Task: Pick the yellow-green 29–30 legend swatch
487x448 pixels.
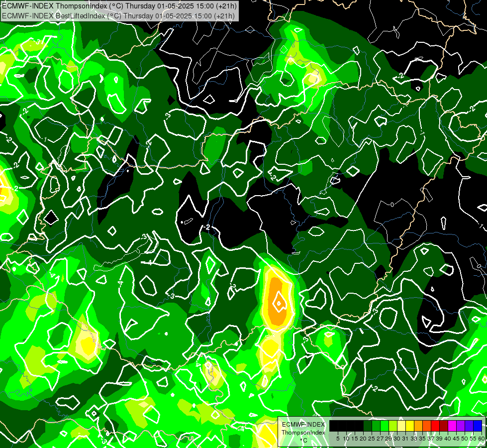Action: (393, 426)
